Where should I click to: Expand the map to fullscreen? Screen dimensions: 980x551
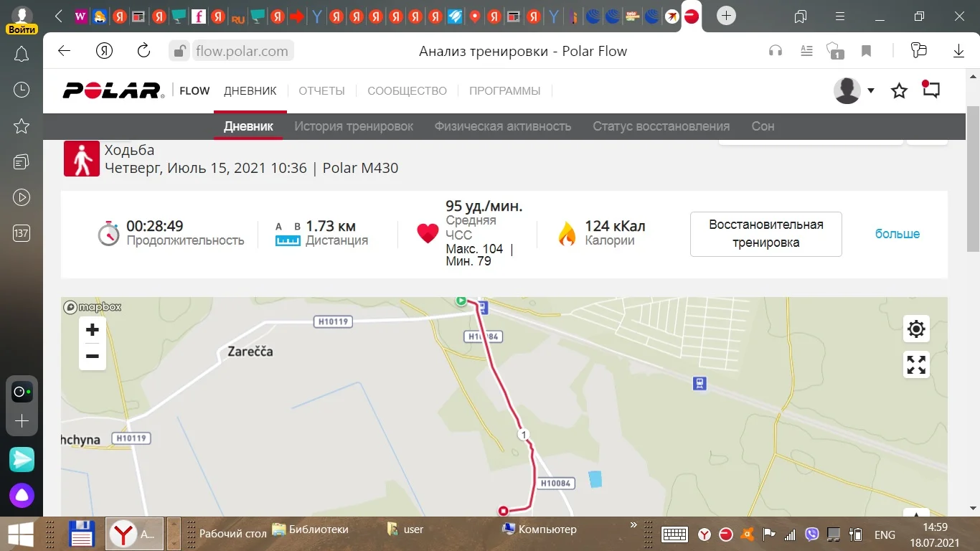click(916, 364)
